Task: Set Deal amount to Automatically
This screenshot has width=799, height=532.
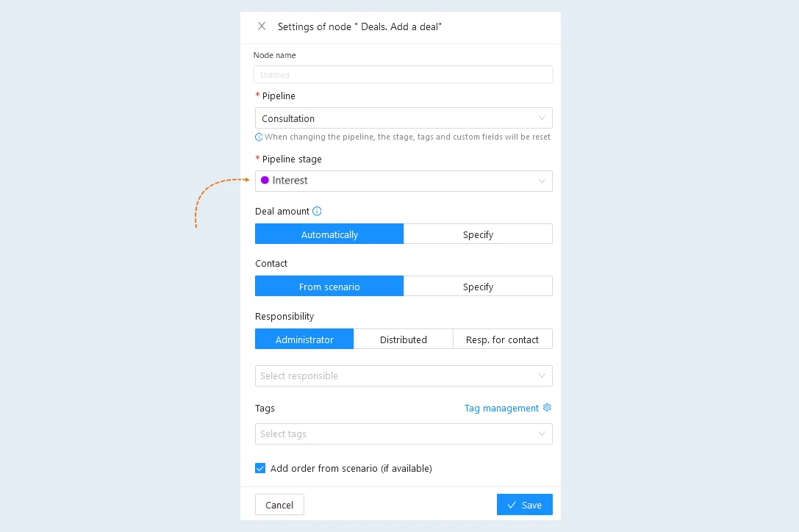Action: click(x=329, y=234)
